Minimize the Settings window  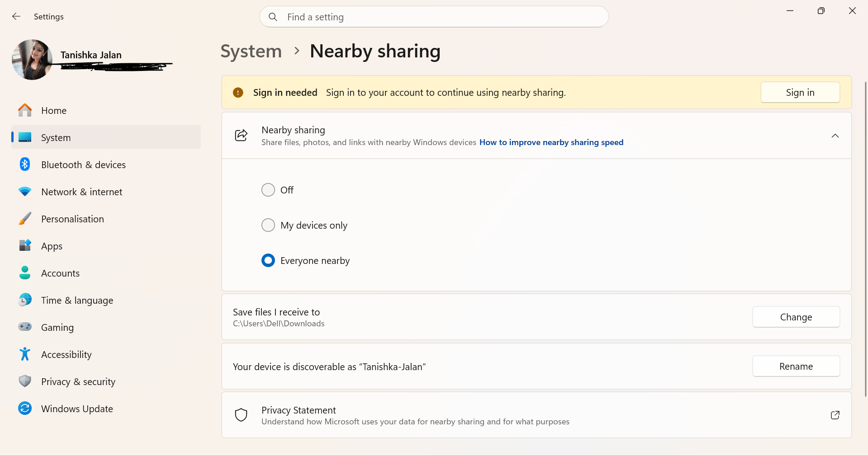[x=790, y=10]
